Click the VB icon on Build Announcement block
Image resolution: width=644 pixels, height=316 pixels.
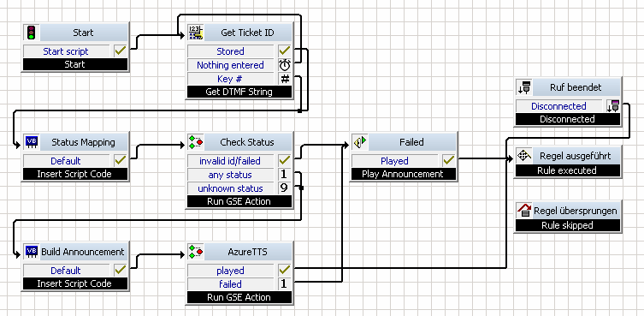pyautogui.click(x=31, y=251)
